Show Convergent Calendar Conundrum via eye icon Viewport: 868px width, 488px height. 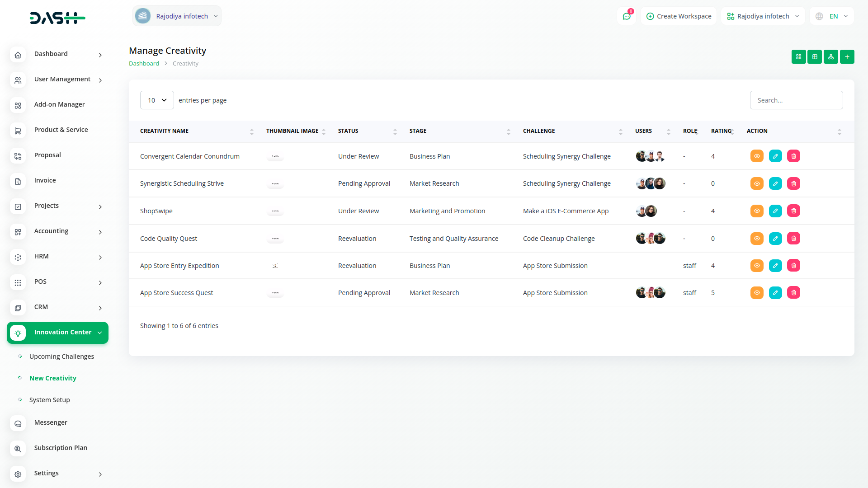point(757,156)
